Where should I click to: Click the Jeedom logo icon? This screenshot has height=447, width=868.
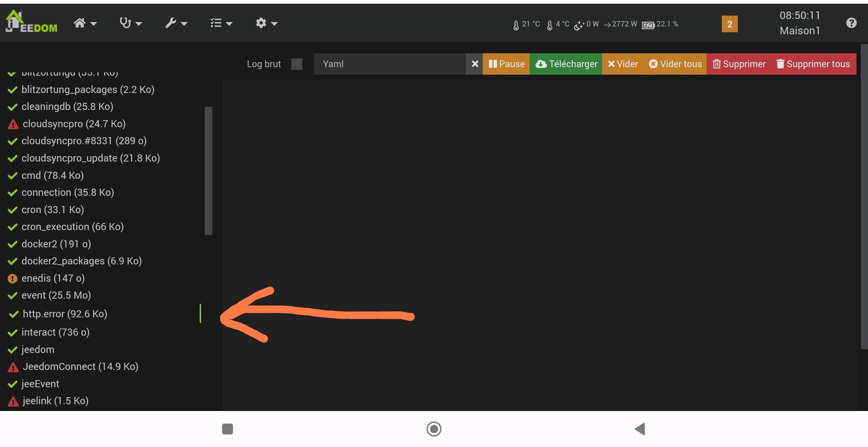31,22
